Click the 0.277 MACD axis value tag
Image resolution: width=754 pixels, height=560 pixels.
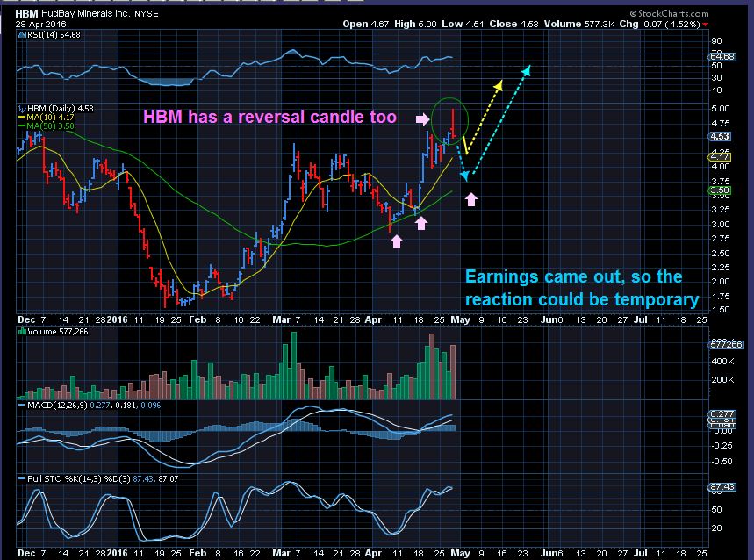pyautogui.click(x=722, y=414)
